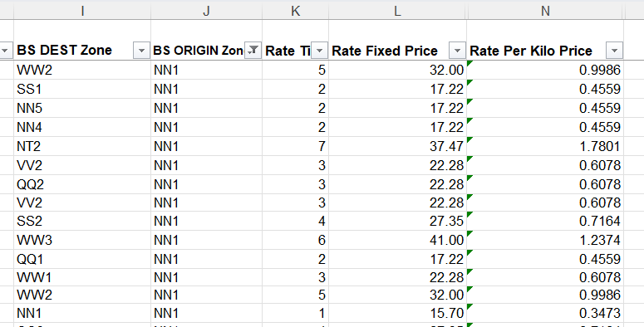Select the WW3 destination zone cell
Image resolution: width=644 pixels, height=327 pixels.
pyautogui.click(x=82, y=240)
